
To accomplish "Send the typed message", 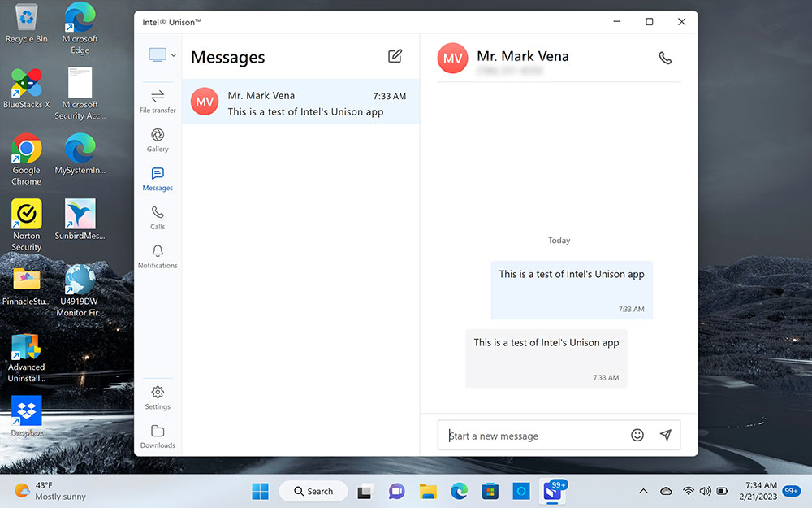I will click(666, 435).
